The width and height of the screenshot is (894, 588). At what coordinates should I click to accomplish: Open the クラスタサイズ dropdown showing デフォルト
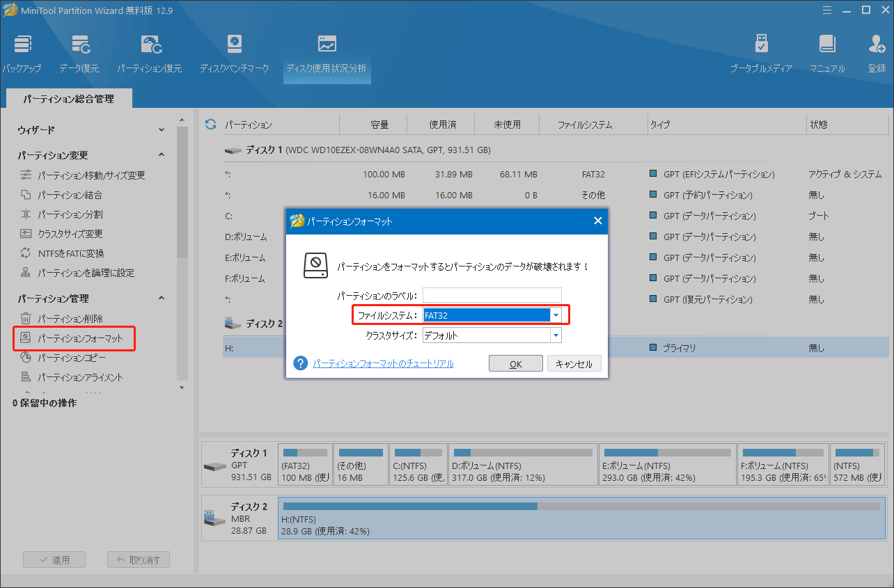tap(556, 335)
